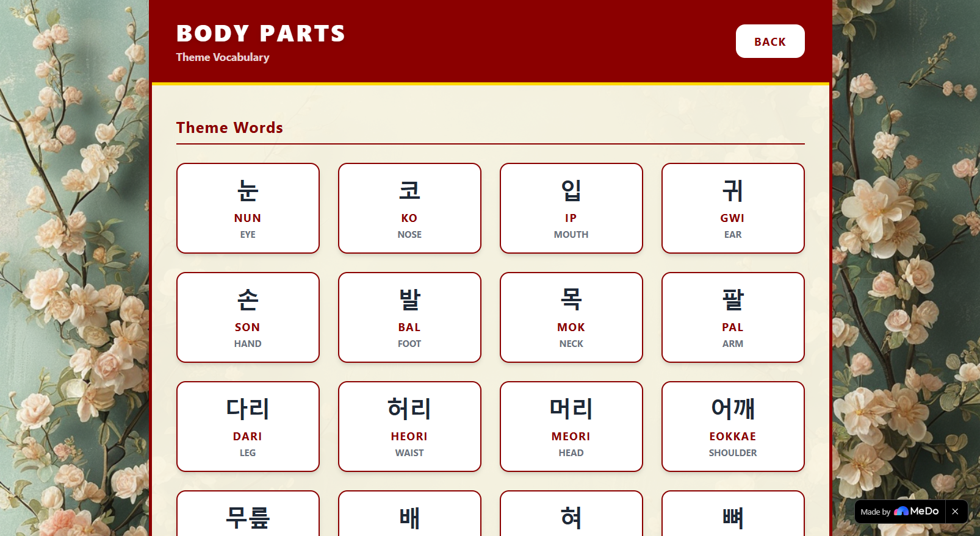The width and height of the screenshot is (980, 536).
Task: Open the BAL (foot) word card
Action: tap(409, 317)
